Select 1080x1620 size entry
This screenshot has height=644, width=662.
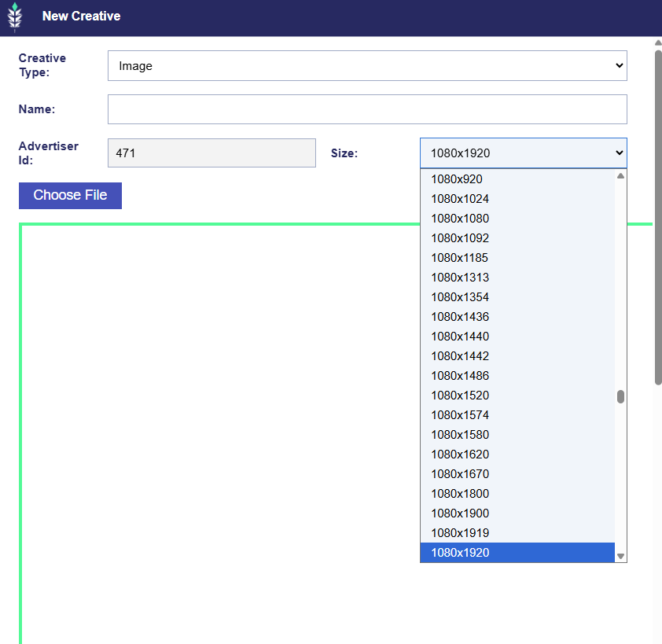[460, 454]
